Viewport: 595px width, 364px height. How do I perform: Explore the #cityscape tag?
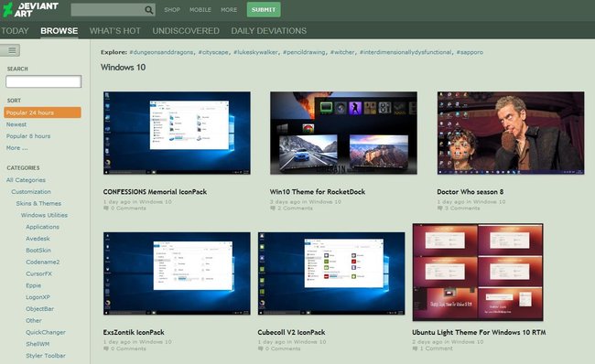coord(213,52)
